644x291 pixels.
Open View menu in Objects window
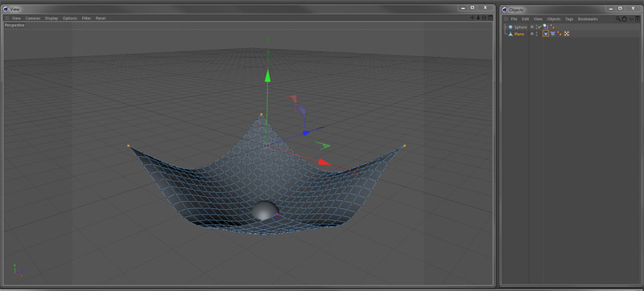tap(538, 18)
